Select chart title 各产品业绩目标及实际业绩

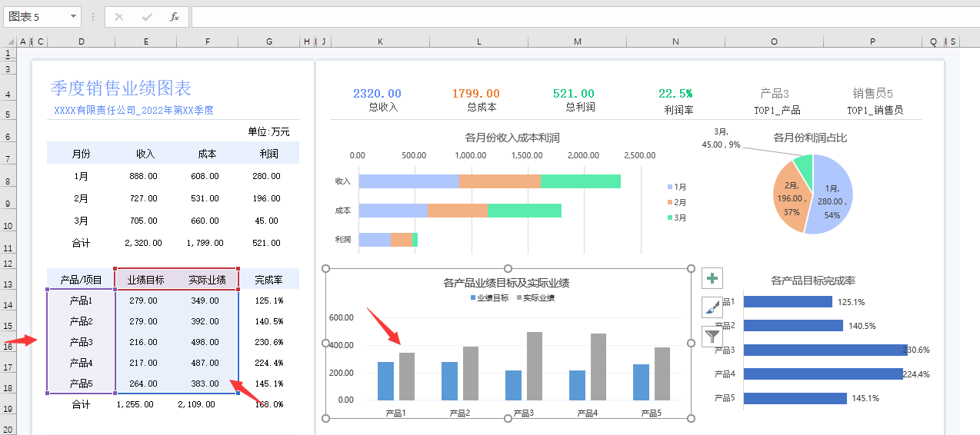click(506, 283)
